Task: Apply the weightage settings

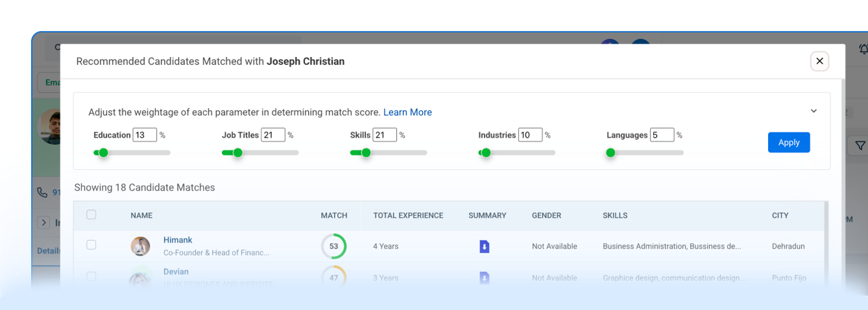Action: (x=789, y=143)
